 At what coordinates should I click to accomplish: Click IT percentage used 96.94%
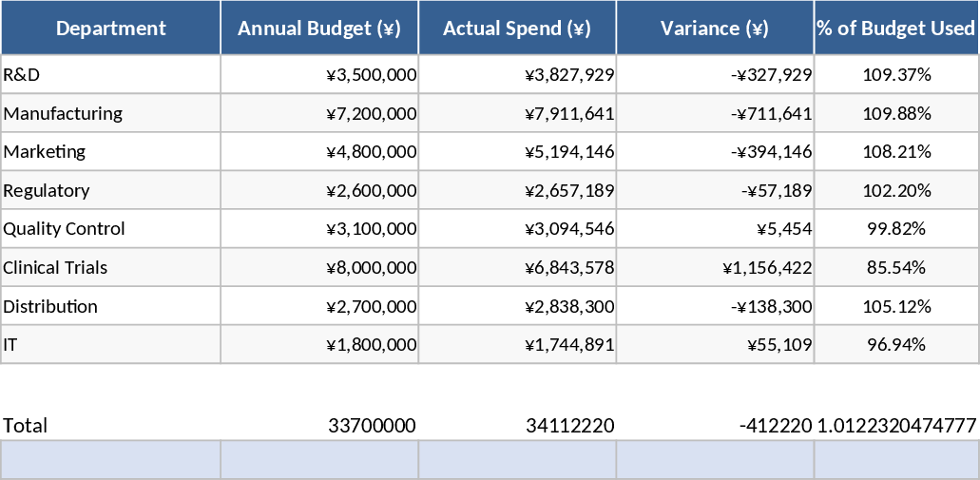(x=895, y=345)
